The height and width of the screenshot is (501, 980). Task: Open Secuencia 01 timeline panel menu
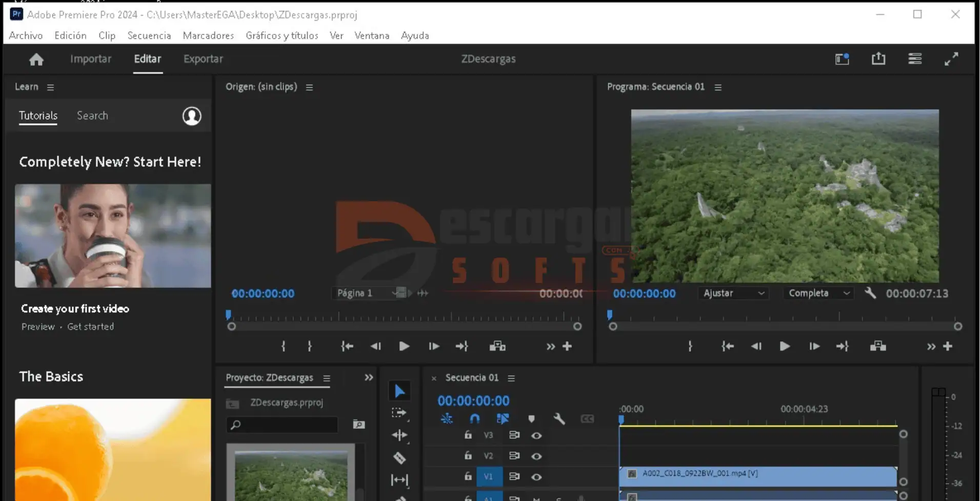pos(511,378)
